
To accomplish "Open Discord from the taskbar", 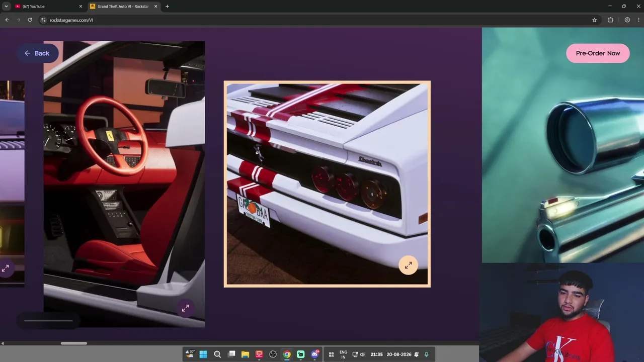I will pyautogui.click(x=315, y=354).
